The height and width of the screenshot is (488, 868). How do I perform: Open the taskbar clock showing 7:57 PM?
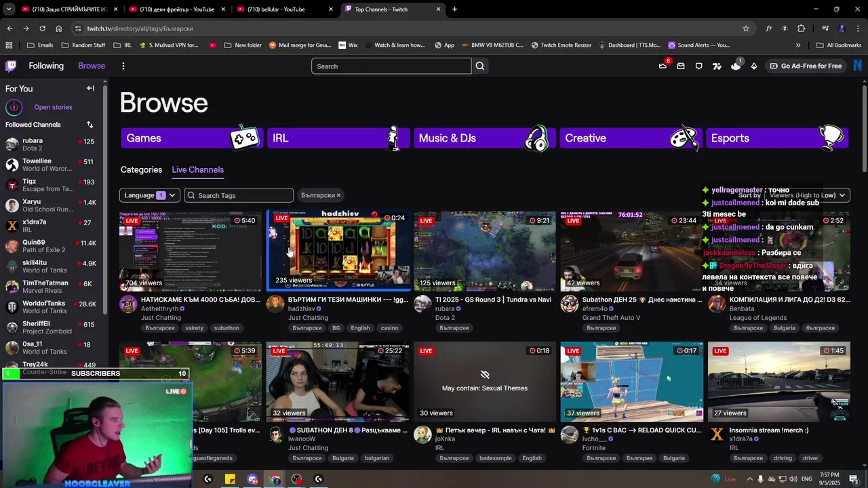point(829,479)
